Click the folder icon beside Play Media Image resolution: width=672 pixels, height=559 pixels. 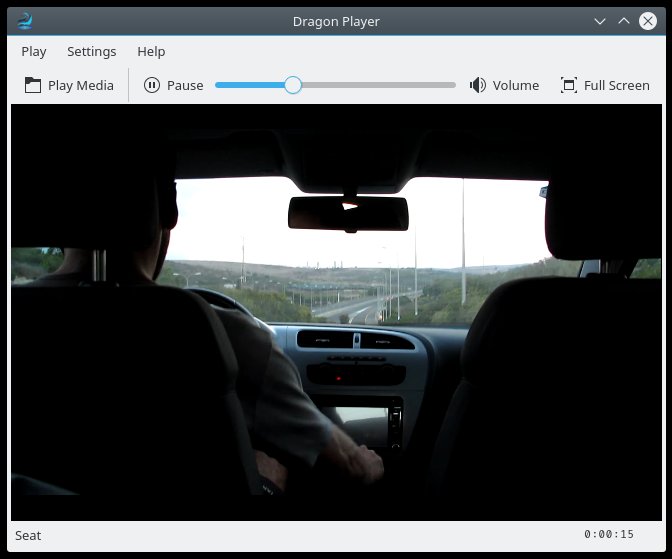(x=33, y=85)
